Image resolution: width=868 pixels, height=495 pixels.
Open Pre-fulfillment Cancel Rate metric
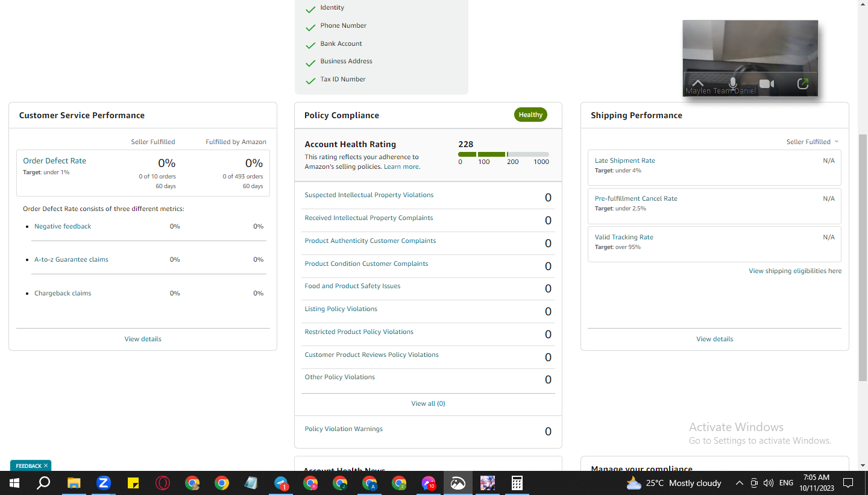click(x=636, y=198)
